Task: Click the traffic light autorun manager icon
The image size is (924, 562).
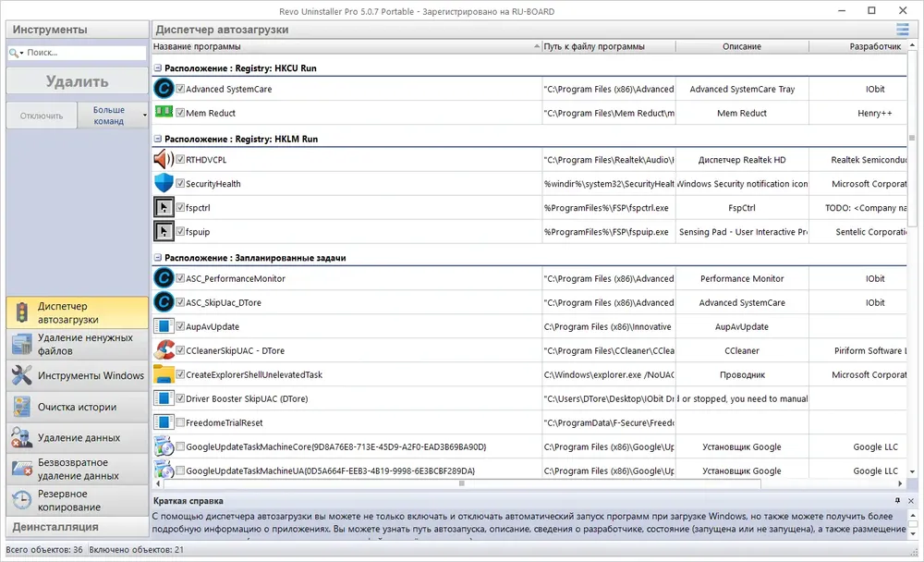Action: pos(22,312)
